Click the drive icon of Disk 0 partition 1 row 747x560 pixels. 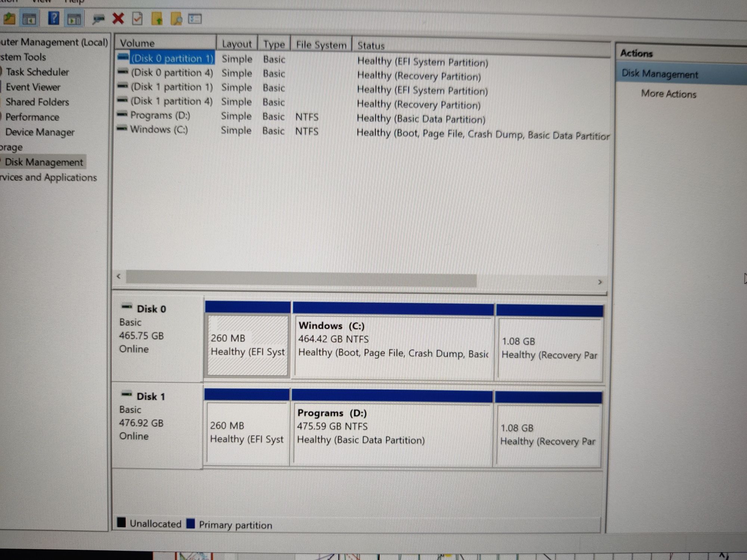123,57
